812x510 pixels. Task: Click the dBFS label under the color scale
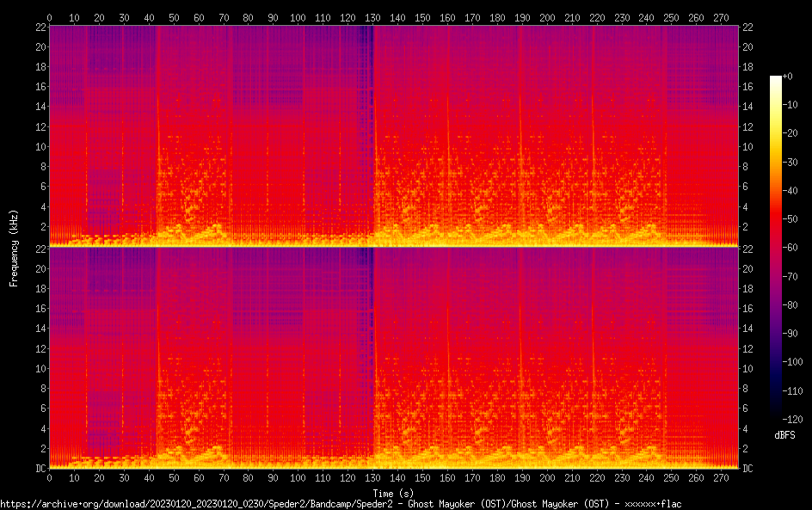coord(784,435)
